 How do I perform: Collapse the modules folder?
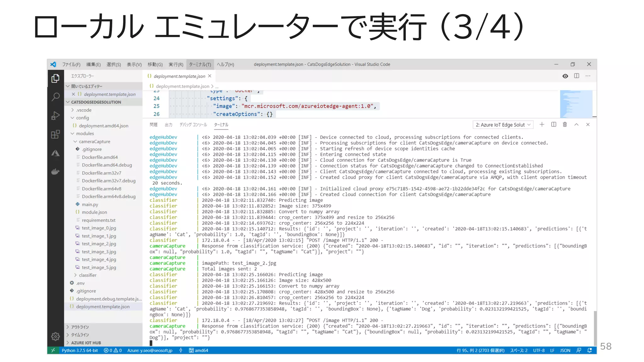(x=85, y=134)
